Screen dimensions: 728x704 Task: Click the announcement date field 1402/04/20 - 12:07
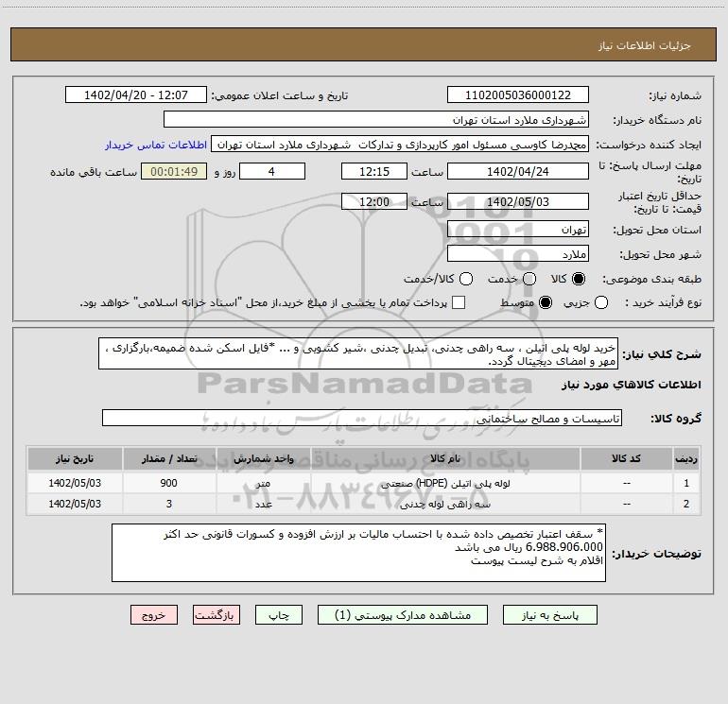click(135, 95)
